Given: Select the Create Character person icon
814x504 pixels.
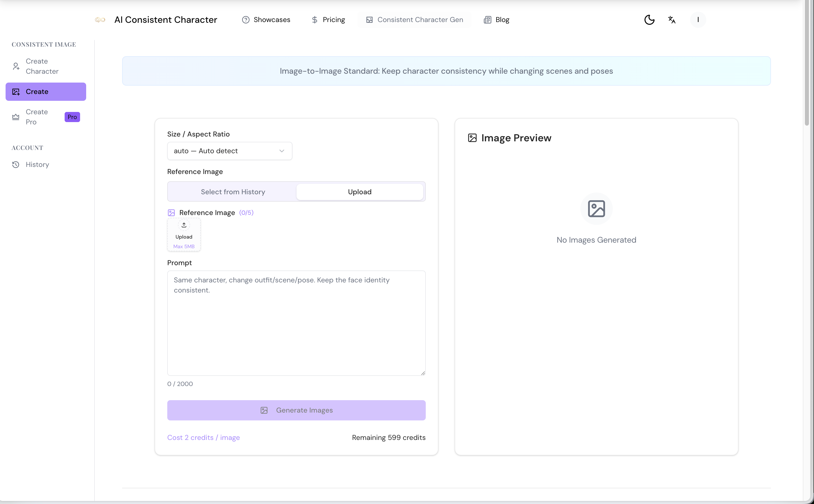Looking at the screenshot, I should (16, 66).
